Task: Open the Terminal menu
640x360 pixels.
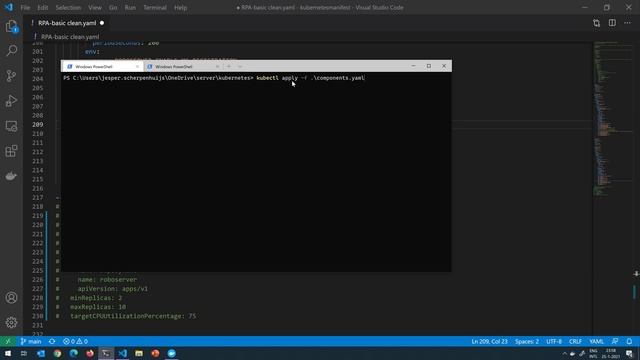Action: tap(155, 7)
